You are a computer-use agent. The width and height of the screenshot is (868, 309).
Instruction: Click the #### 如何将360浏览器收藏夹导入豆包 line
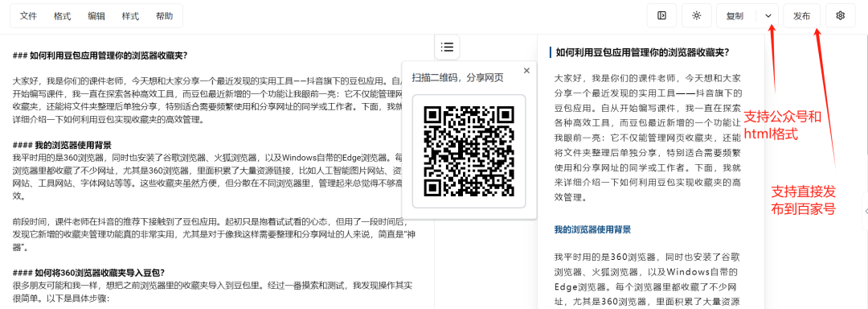tap(88, 273)
